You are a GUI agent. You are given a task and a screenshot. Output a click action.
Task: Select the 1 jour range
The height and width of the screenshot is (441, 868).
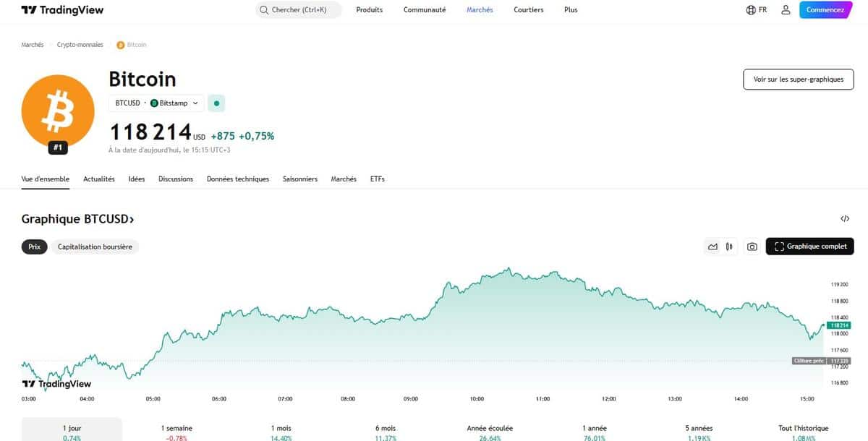[x=72, y=432]
